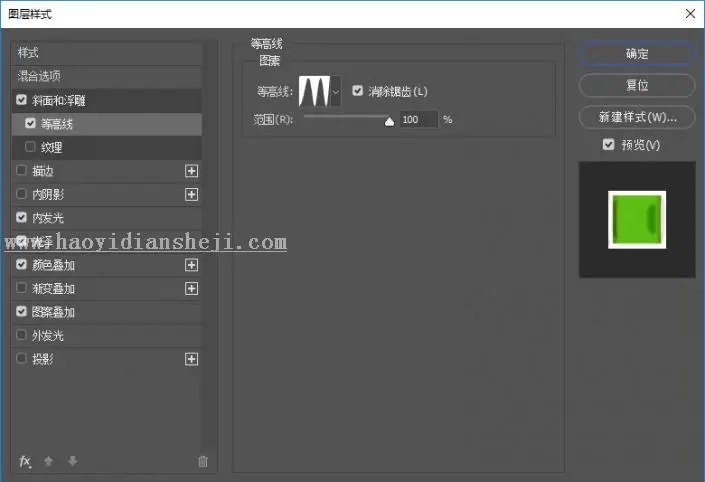Enable the 渐变叠加 checkbox
This screenshot has height=482, width=705.
[x=22, y=287]
